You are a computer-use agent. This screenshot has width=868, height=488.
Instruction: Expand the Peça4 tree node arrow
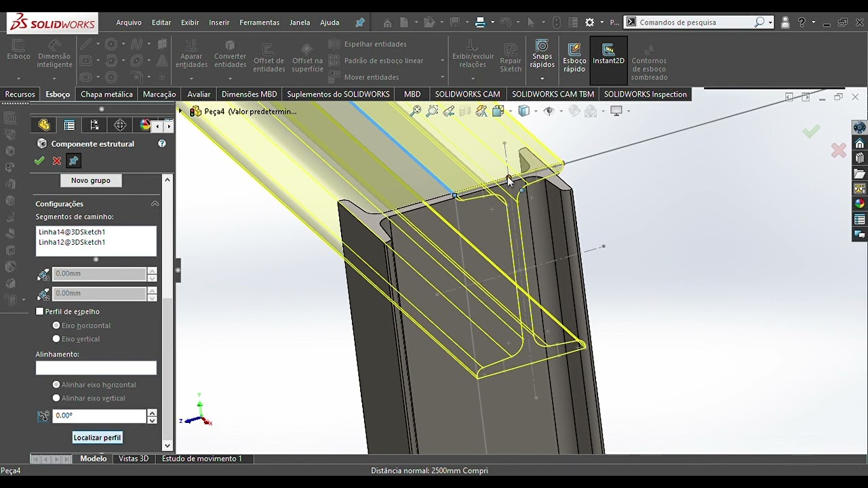181,111
